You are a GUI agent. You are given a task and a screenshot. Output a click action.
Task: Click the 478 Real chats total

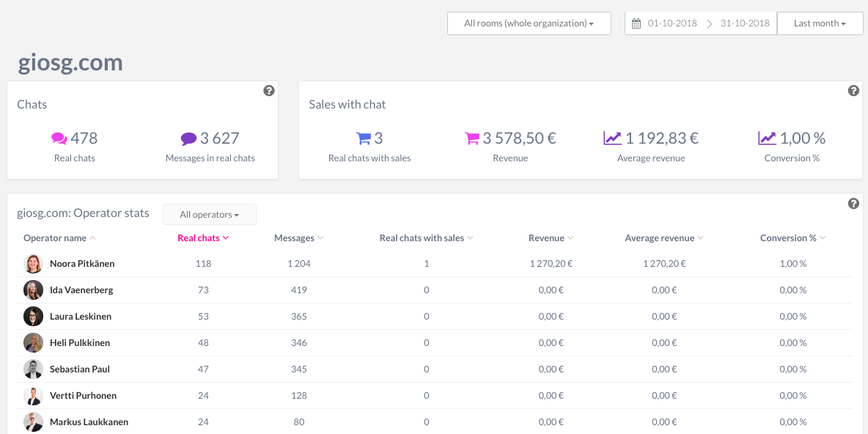point(84,138)
